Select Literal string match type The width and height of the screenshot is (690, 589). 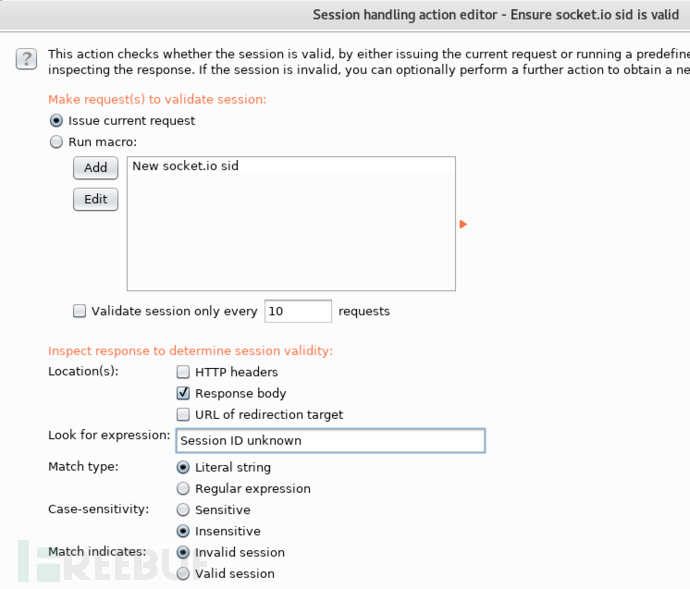point(183,467)
